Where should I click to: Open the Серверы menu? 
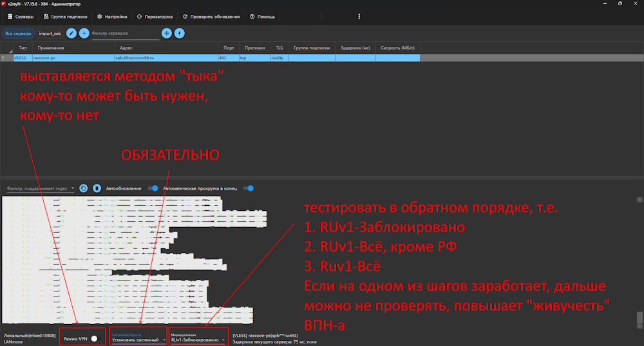20,17
